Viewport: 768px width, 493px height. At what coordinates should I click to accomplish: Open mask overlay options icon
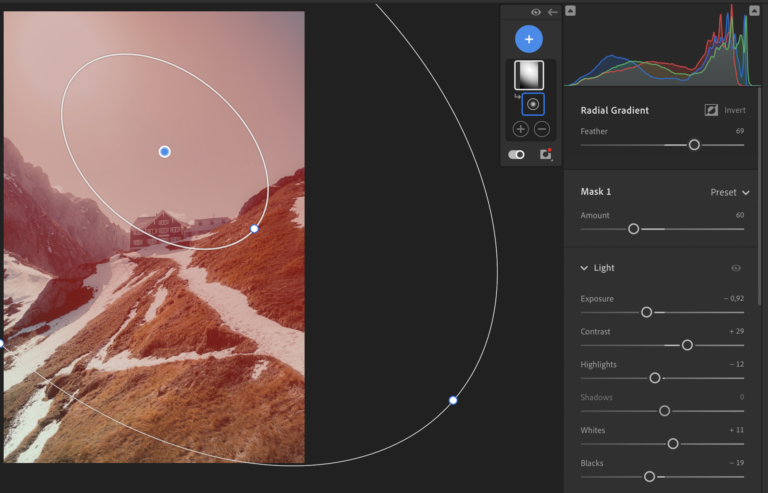[x=546, y=155]
